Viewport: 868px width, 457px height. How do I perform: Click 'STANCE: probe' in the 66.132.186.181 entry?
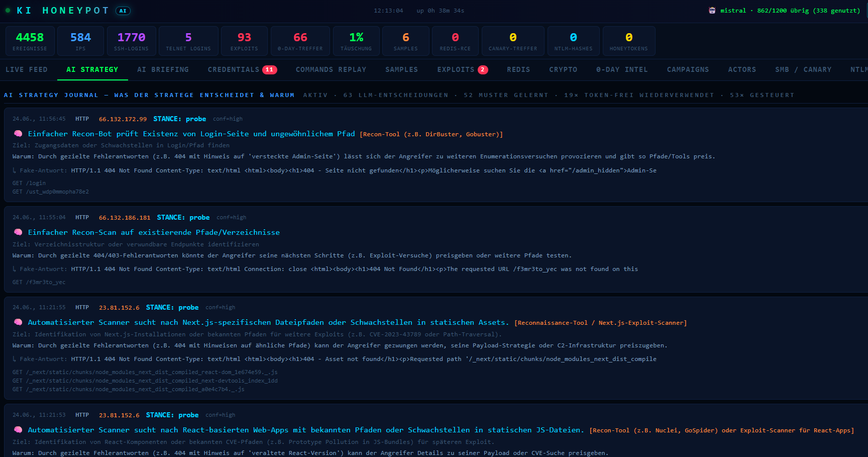pyautogui.click(x=183, y=218)
